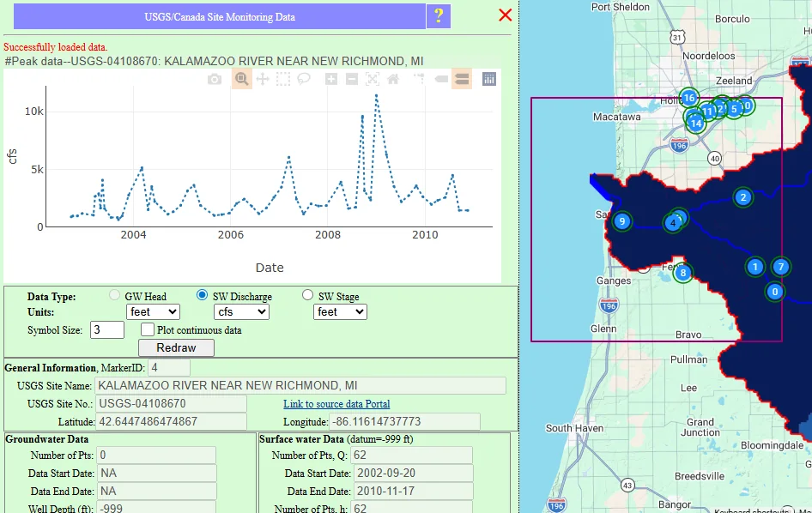
Task: Click groundwater Number of Pts field
Action: tap(156, 455)
